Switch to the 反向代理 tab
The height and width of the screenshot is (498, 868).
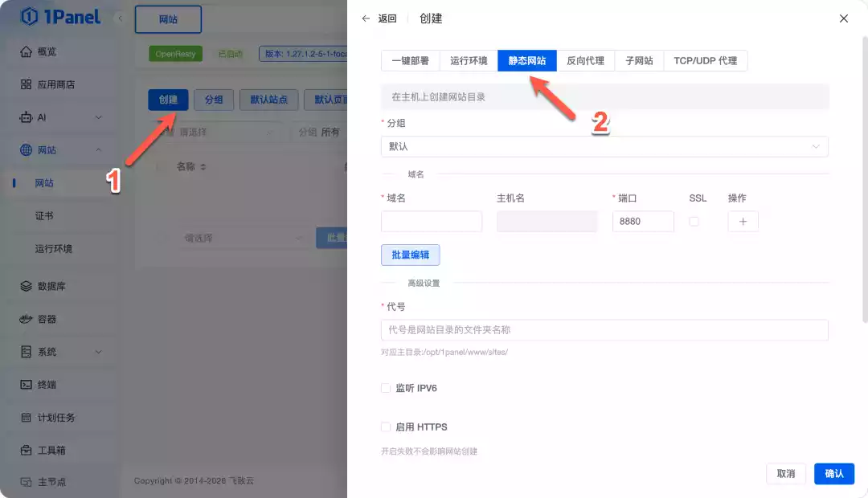tap(586, 60)
